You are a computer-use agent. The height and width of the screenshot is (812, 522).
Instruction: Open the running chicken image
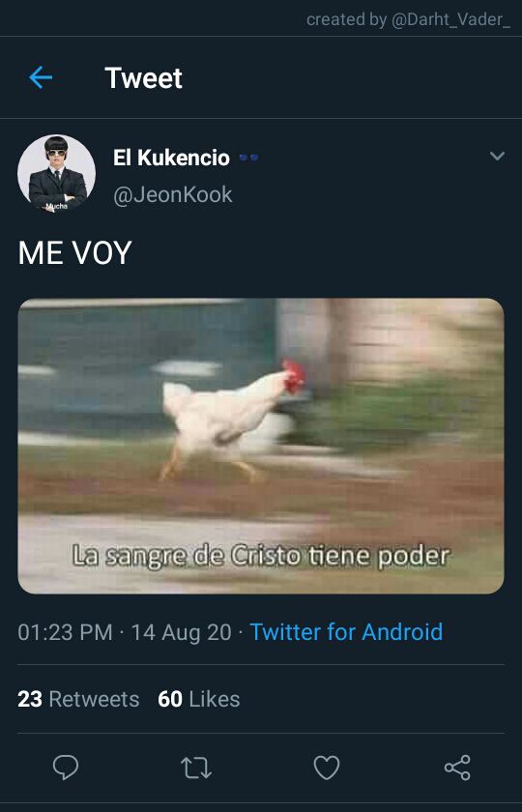point(261,446)
